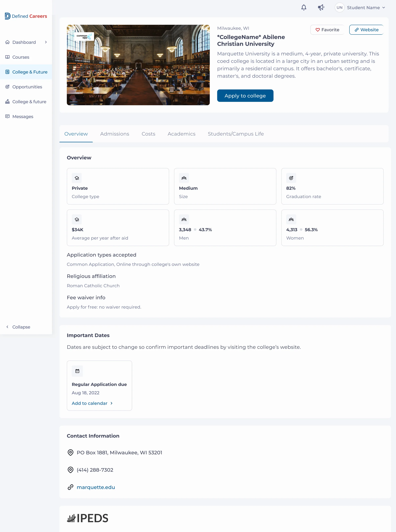Click the 3,348 men count
396x532 pixels.
185,230
